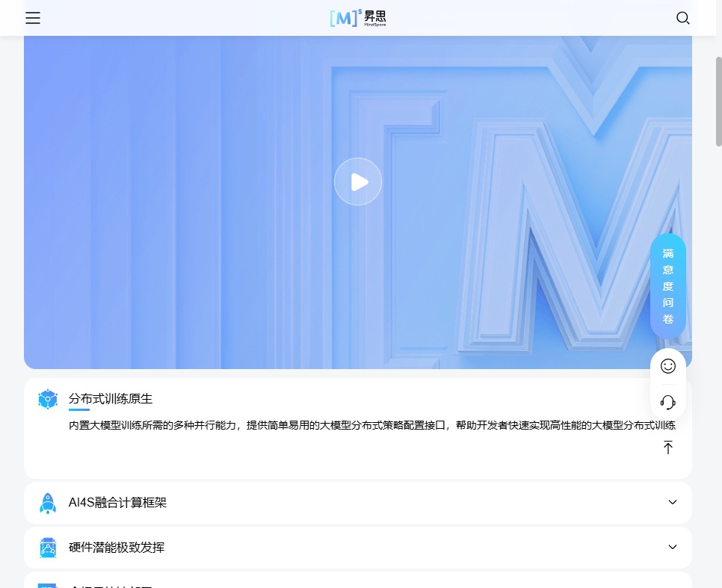The height and width of the screenshot is (588, 722).
Task: Click the chevron on AI4S融合计算框架 row
Action: (673, 502)
